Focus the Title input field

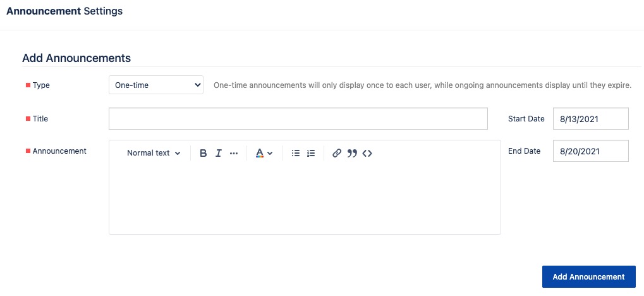(x=298, y=118)
